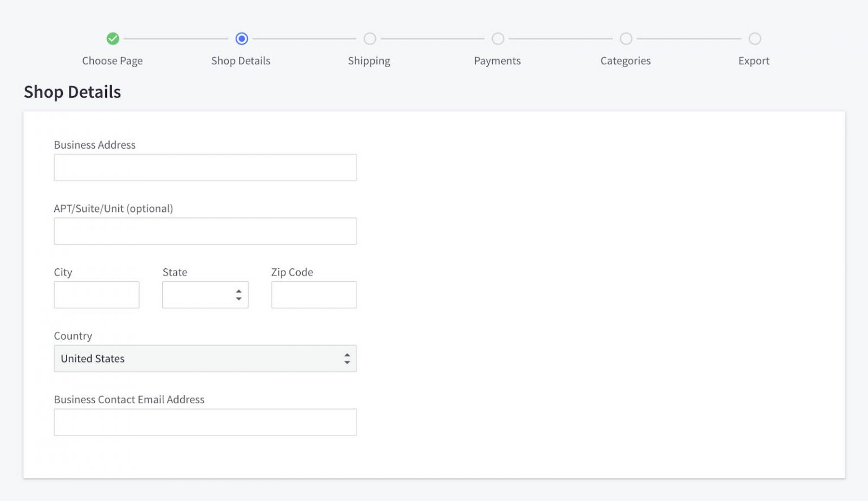Open the Categories step label
Image resolution: width=868 pixels, height=501 pixels.
[x=626, y=61]
